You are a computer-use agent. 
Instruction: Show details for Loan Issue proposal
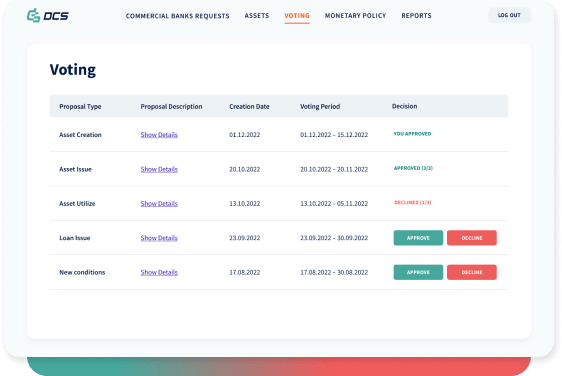(159, 238)
